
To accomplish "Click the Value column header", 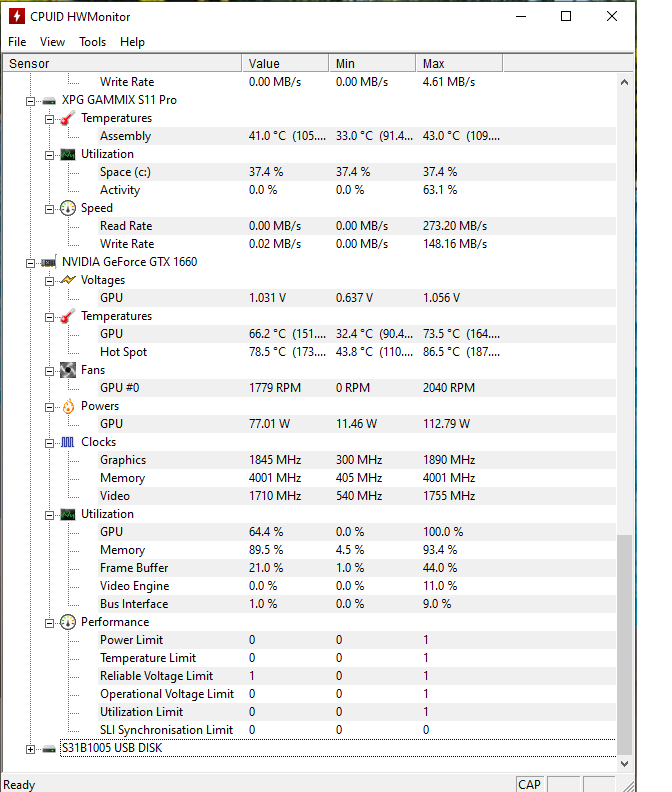I will click(x=285, y=64).
